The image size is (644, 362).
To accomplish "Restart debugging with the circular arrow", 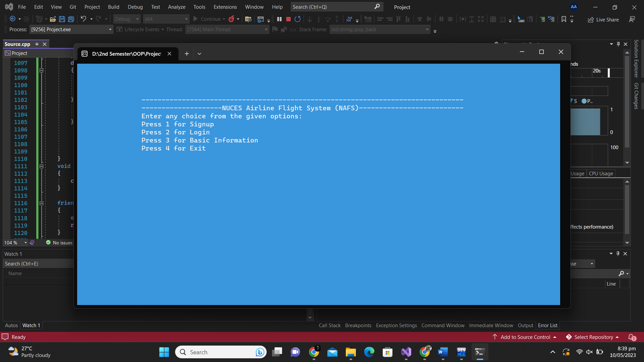I will pyautogui.click(x=297, y=19).
